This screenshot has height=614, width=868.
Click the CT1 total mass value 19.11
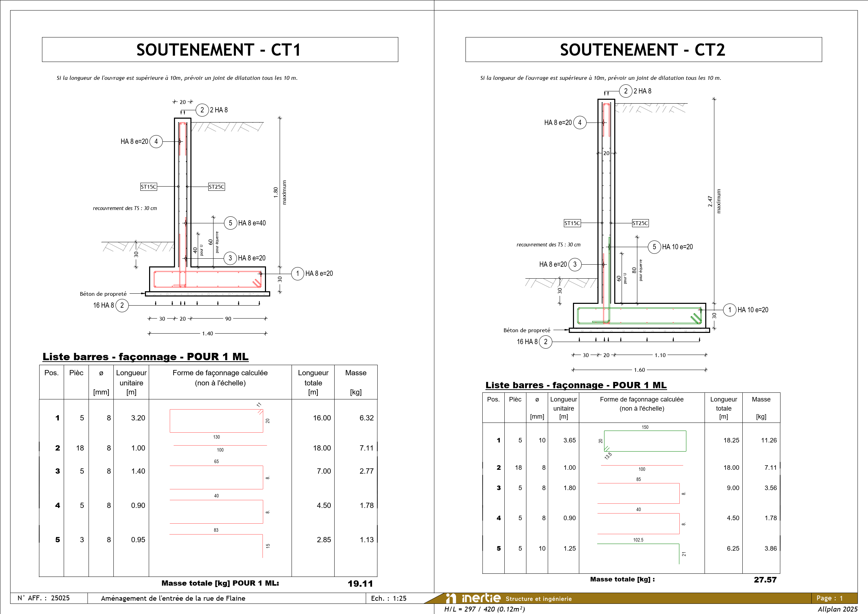pos(360,584)
